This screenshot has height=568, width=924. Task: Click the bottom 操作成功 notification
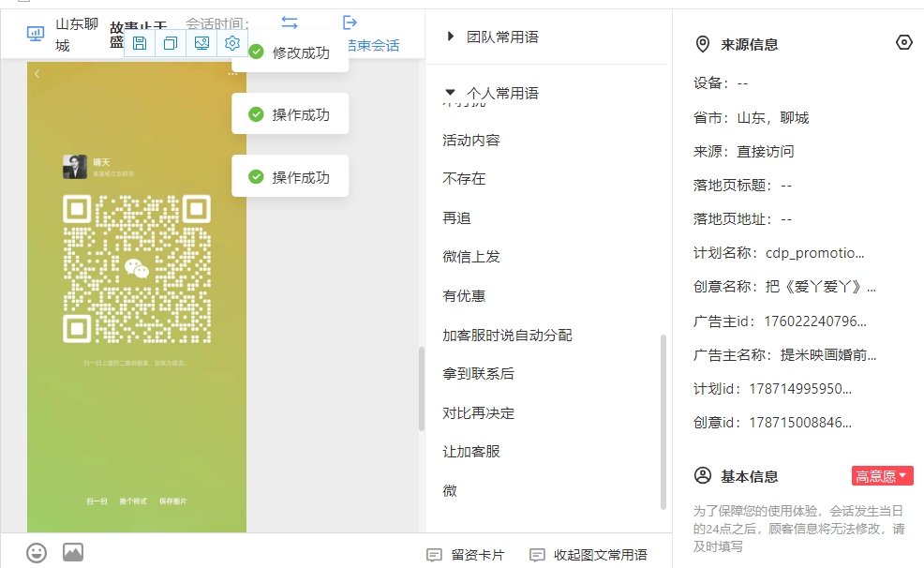click(290, 176)
